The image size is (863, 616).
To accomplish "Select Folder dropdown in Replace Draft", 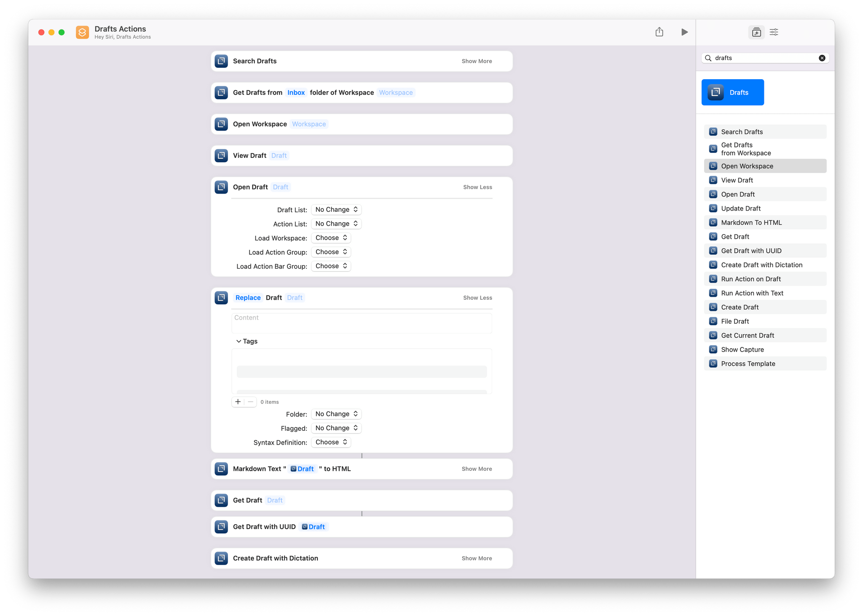I will coord(335,413).
